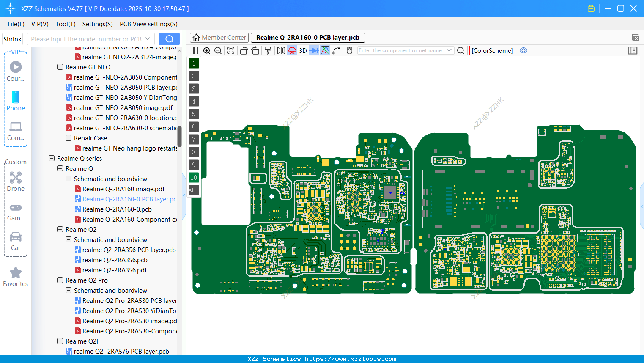Image resolution: width=644 pixels, height=363 pixels.
Task: Click the Member Center button
Action: point(219,37)
